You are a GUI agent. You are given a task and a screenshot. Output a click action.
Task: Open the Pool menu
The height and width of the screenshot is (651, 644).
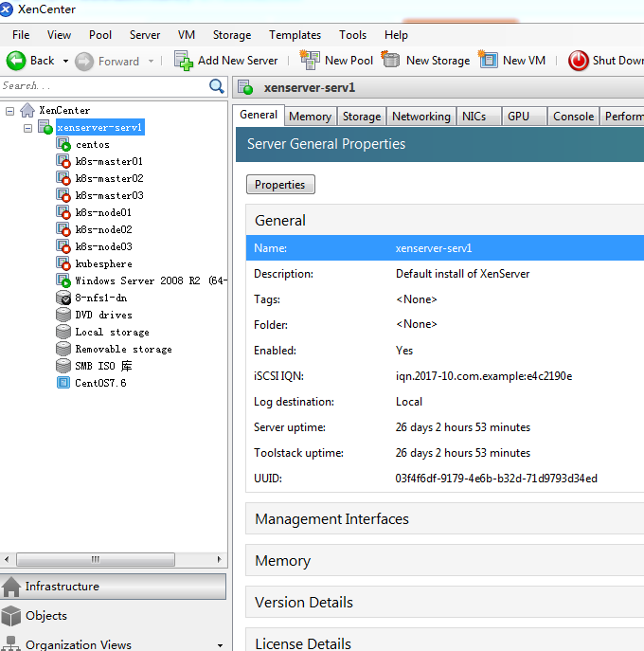(100, 35)
